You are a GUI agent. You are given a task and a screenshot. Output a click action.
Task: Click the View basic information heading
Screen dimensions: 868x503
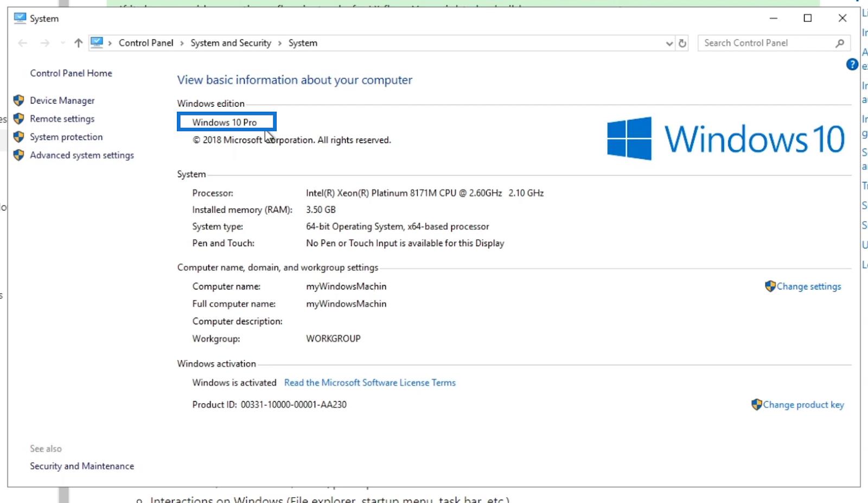point(295,80)
